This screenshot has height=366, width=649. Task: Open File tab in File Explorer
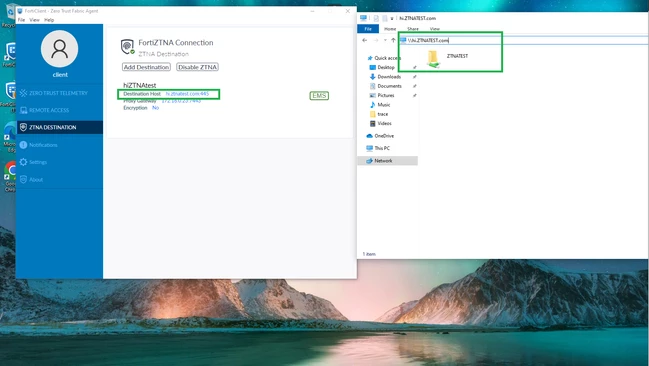368,29
